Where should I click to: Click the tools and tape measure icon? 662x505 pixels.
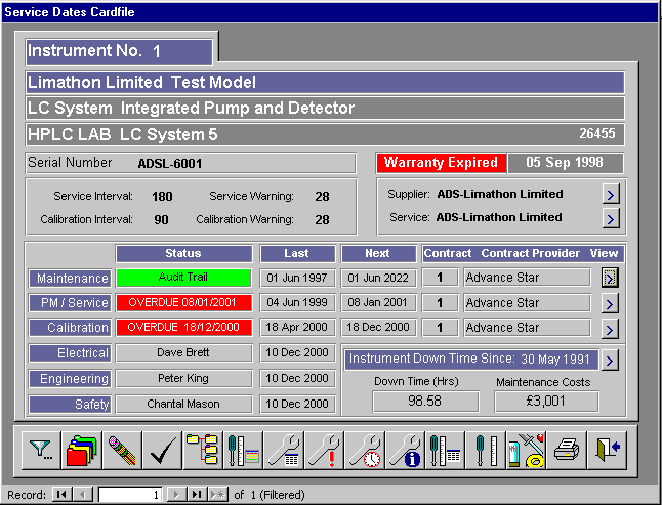(526, 450)
